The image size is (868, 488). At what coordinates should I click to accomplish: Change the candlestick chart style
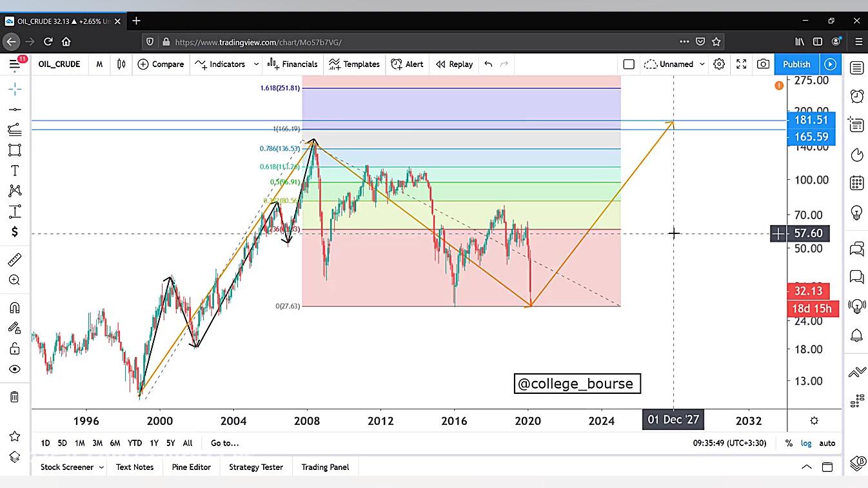[121, 64]
